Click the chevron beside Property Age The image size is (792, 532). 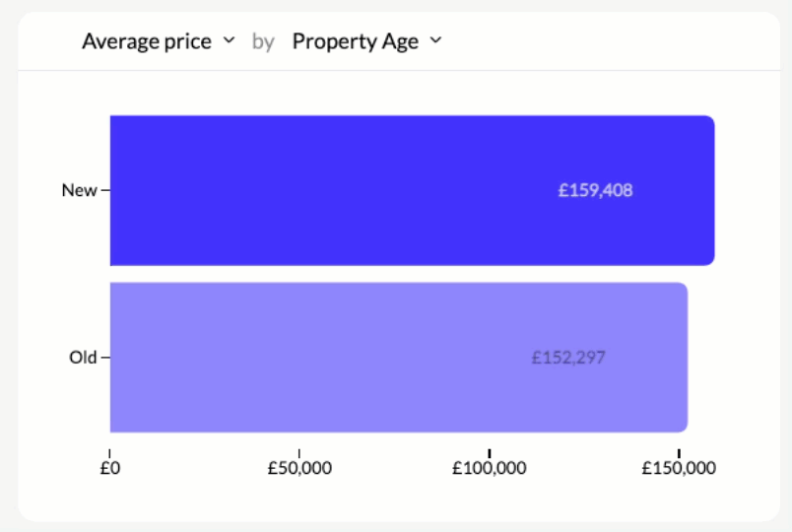point(436,41)
